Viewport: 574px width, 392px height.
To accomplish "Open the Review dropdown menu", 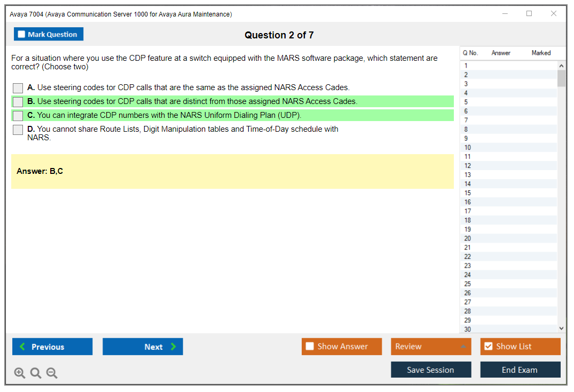I will coord(431,347).
